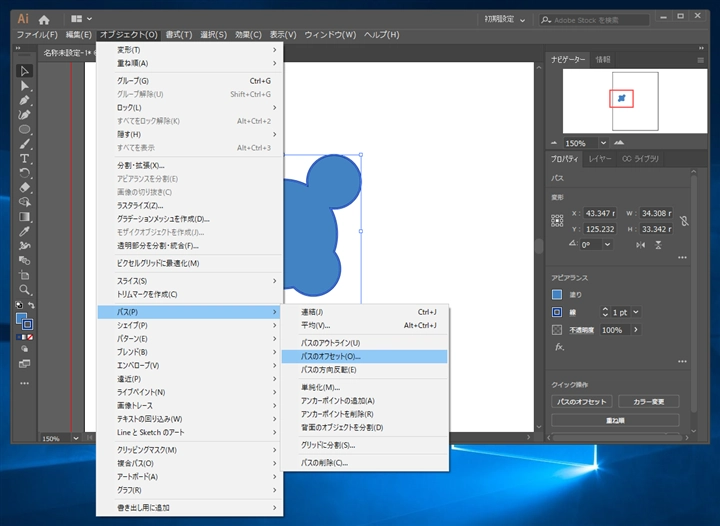Image resolution: width=720 pixels, height=526 pixels.
Task: Select the Width tool
Action: click(24, 246)
